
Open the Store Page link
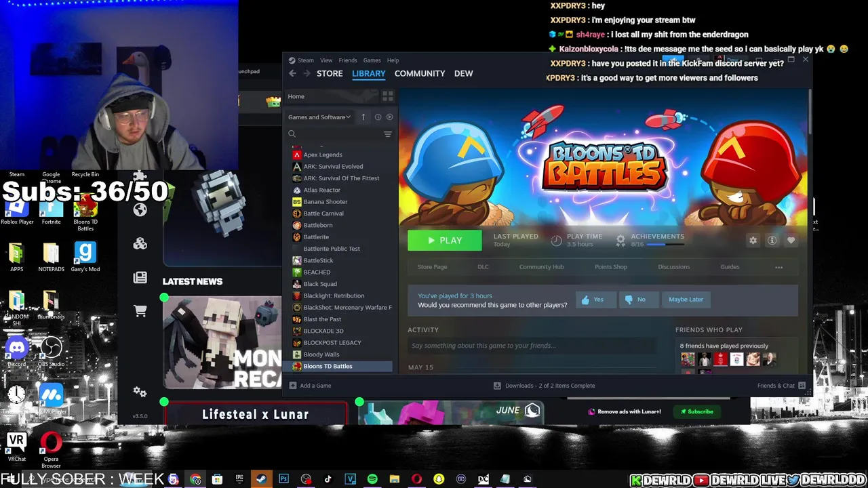coord(432,267)
